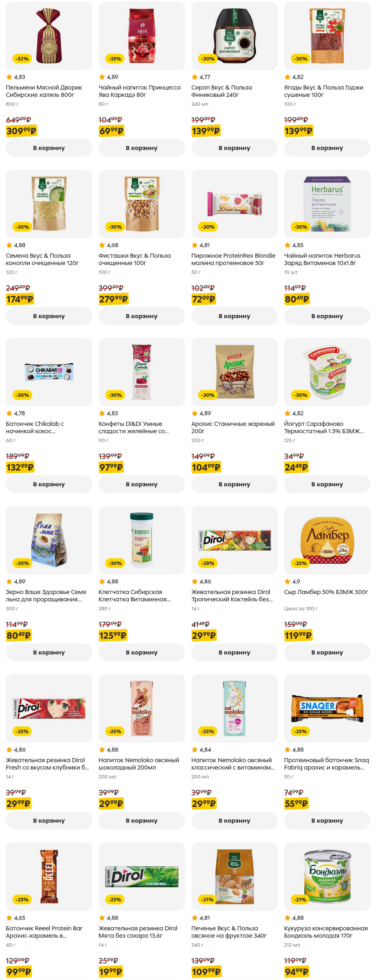This screenshot has width=380, height=980.
Task: Click the -28% discount badge on Dirol
Action: point(208,563)
